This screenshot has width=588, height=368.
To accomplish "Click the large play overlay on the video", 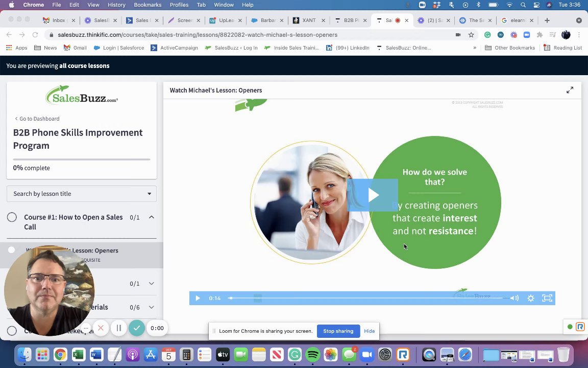I will [373, 195].
